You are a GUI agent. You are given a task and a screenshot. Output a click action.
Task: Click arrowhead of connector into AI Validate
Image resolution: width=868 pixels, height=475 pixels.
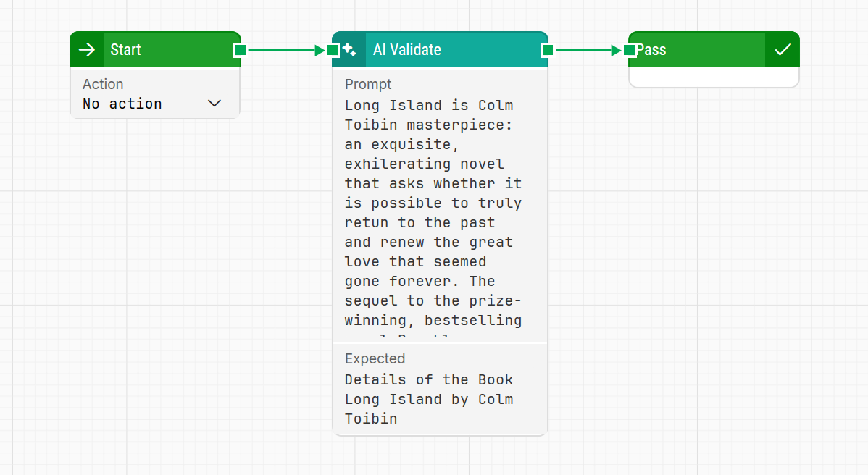(320, 50)
